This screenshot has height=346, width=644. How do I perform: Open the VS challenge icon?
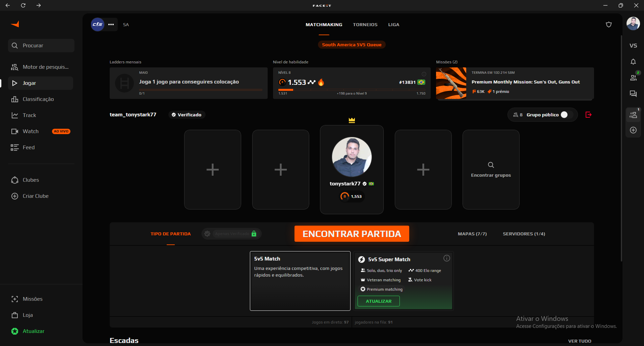[x=633, y=46]
